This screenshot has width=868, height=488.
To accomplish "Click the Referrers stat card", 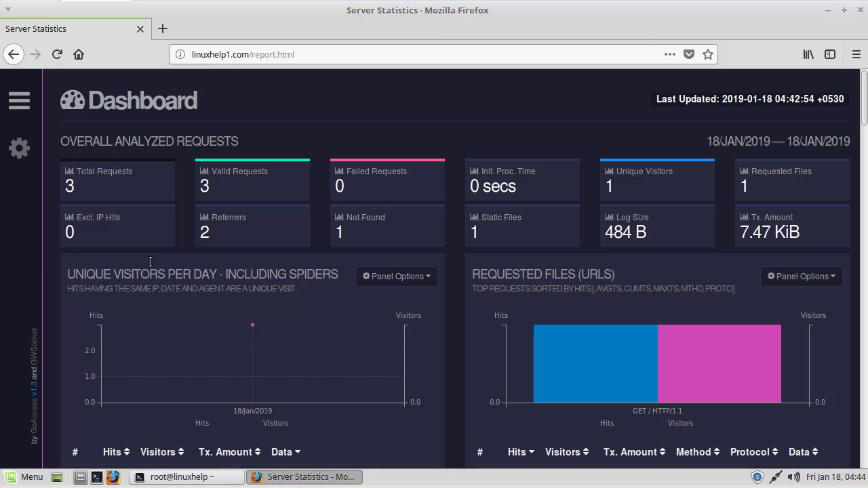I will [x=252, y=226].
